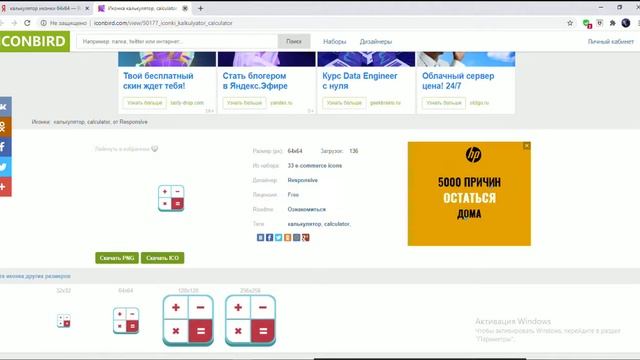Image resolution: width=640 pixels, height=360 pixels.
Task: Click the ad-block extension icon beside shield
Action: click(600, 23)
